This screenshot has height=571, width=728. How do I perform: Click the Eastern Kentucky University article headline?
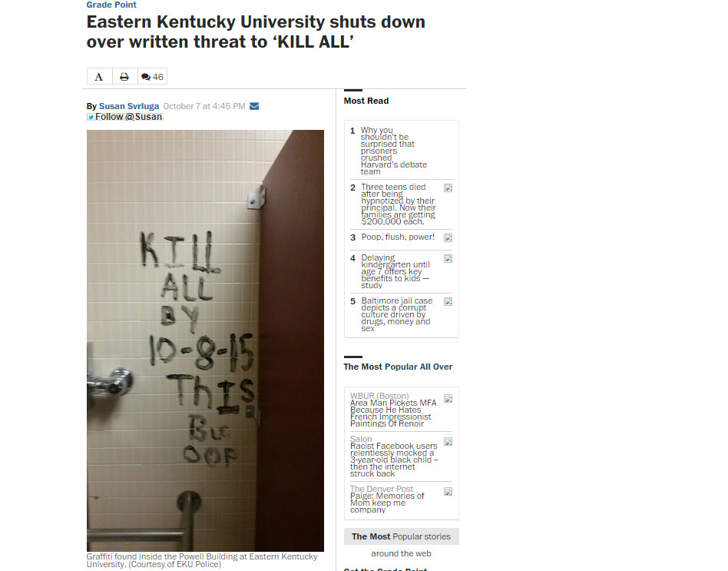coord(256,32)
